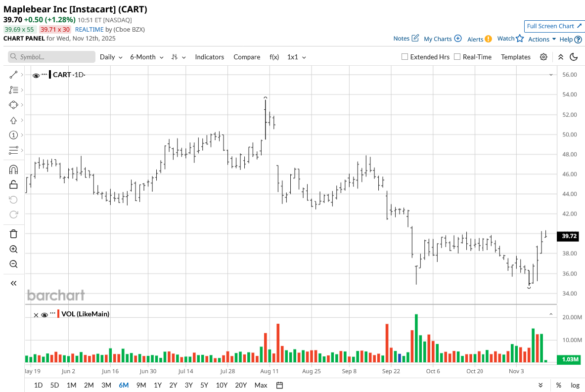Select the 10Y time range
Screen dimensions: 585x392
coord(222,385)
